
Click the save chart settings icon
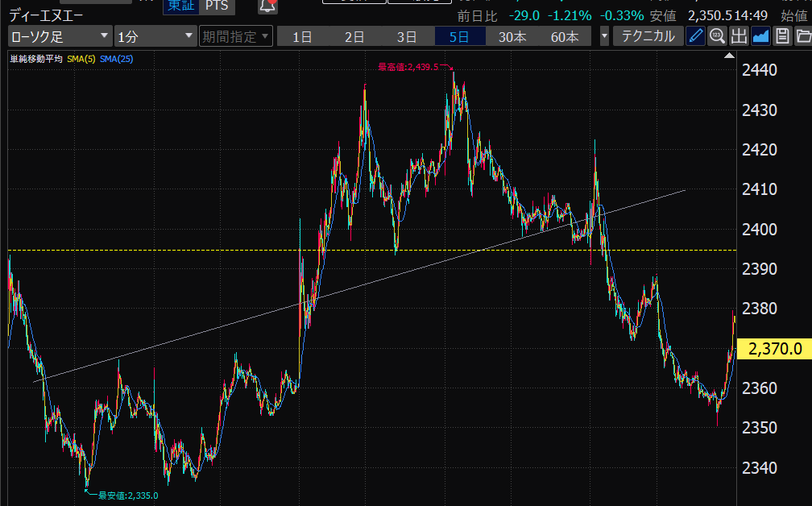tap(782, 36)
